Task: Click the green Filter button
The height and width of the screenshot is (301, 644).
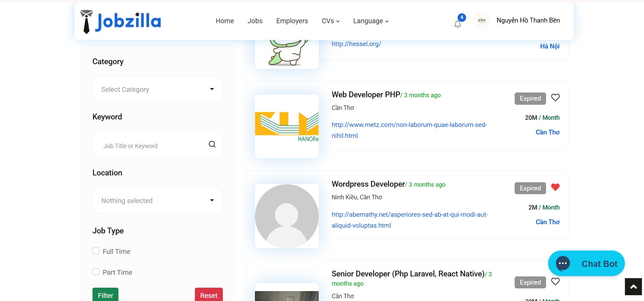Action: coord(105,295)
